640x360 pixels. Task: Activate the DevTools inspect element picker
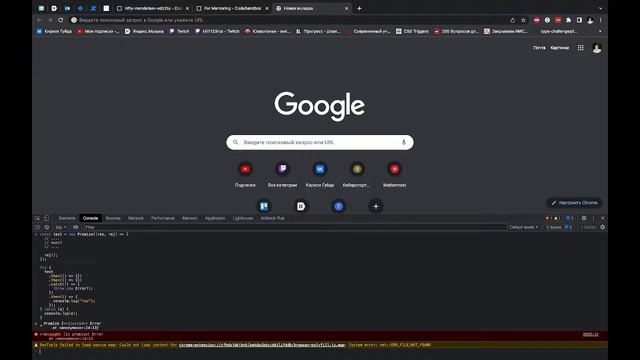[38, 218]
